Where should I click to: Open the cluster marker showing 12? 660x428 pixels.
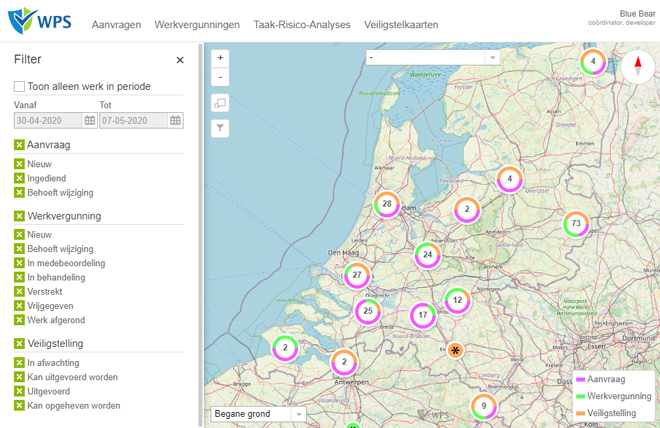tap(458, 300)
